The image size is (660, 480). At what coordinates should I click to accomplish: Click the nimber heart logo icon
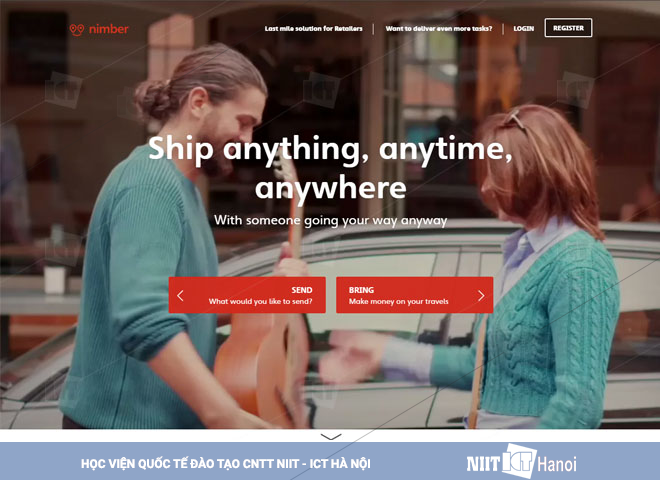(x=77, y=29)
